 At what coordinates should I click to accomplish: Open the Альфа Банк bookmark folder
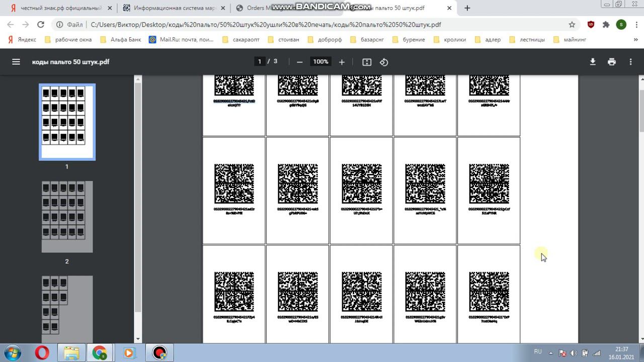(121, 40)
